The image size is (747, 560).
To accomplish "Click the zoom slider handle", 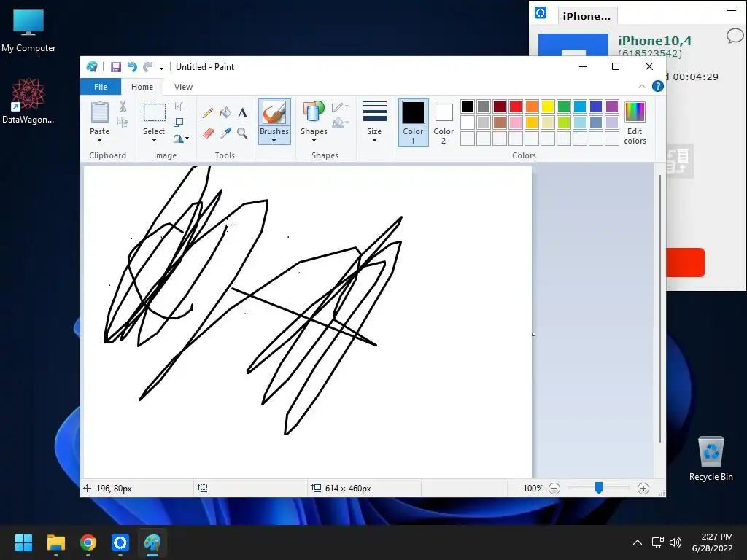I will point(599,488).
